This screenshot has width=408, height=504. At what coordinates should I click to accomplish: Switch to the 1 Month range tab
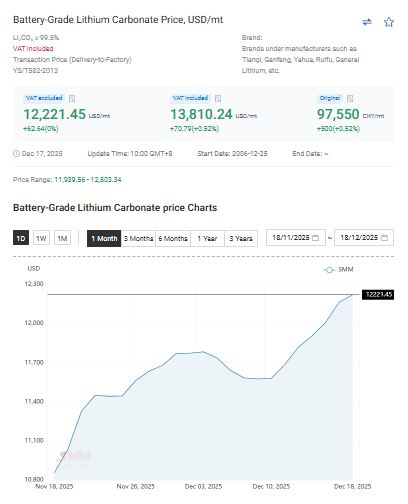click(104, 239)
